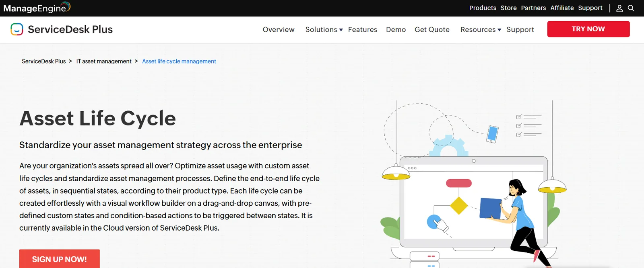Click the ServiceDesk Plus title text

(70, 29)
